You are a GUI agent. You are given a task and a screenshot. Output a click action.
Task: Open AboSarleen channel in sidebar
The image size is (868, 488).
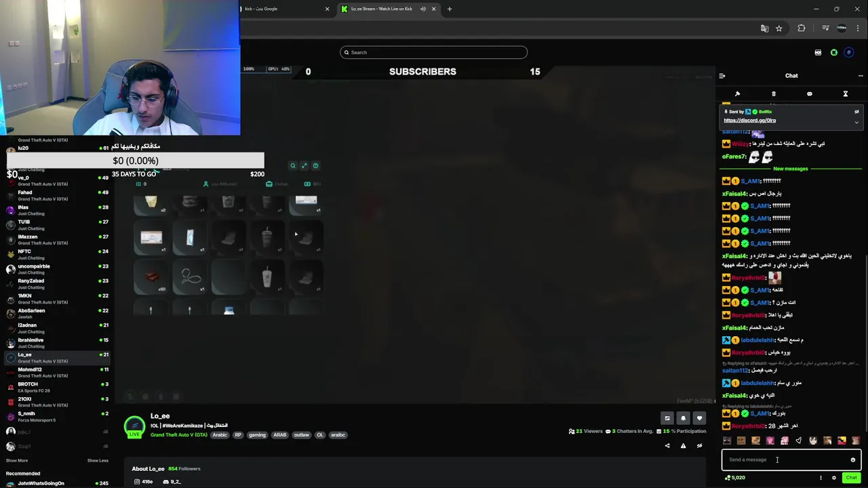[x=56, y=313]
